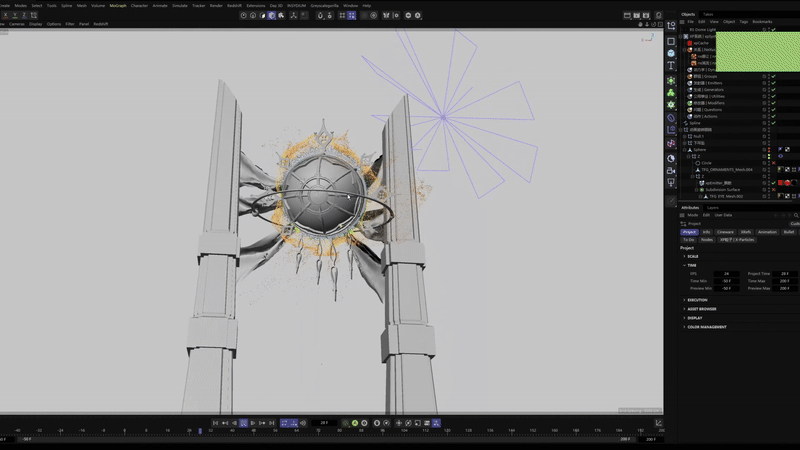Open the Info project tab

(707, 232)
